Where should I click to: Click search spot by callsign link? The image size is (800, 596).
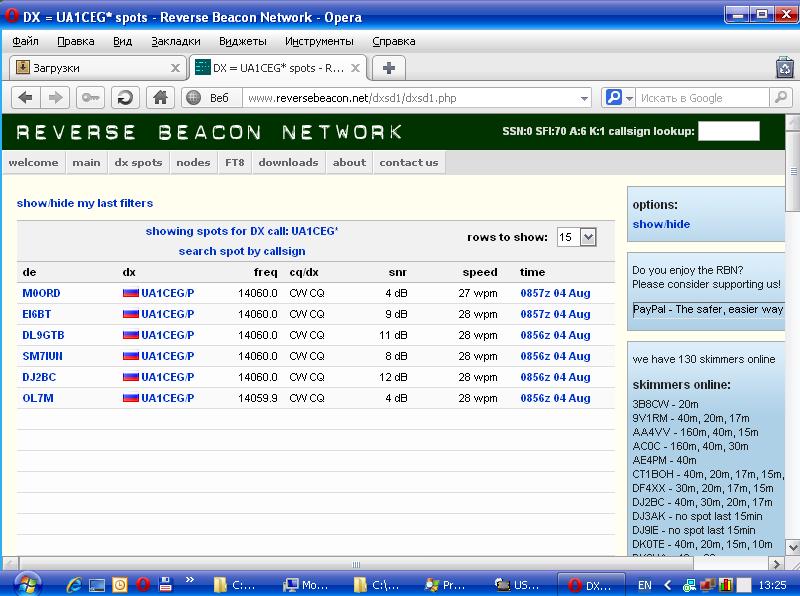point(242,251)
